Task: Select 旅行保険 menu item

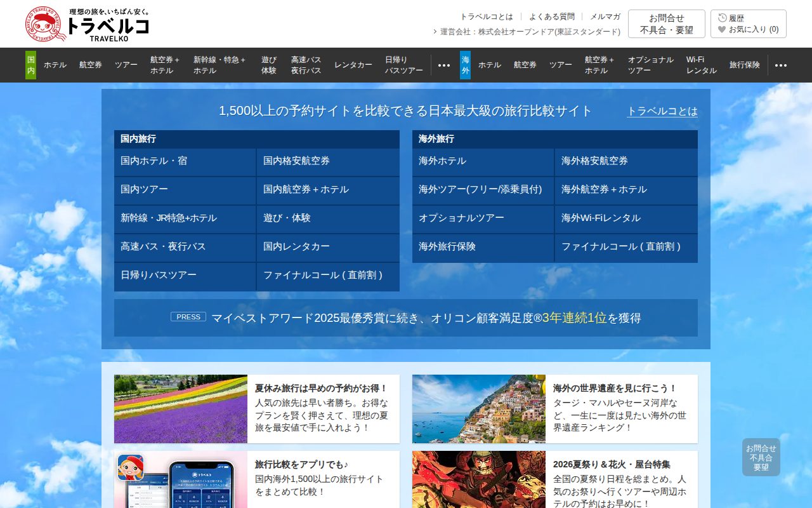Action: (745, 65)
